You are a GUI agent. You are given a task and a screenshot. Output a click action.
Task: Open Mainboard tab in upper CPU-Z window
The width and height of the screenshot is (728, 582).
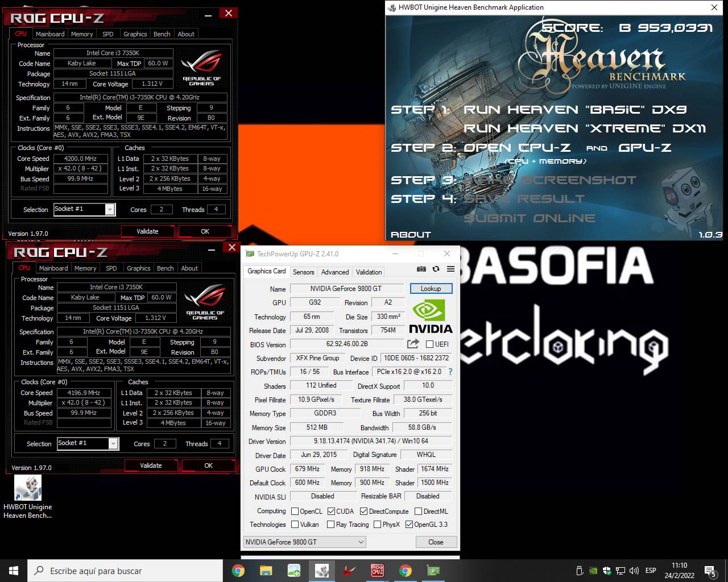click(50, 34)
